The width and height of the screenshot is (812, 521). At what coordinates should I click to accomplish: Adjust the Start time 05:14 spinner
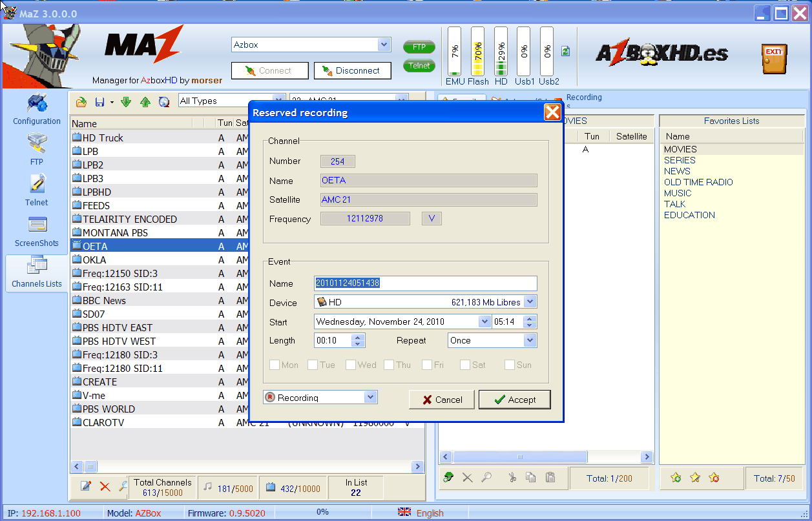coord(531,322)
